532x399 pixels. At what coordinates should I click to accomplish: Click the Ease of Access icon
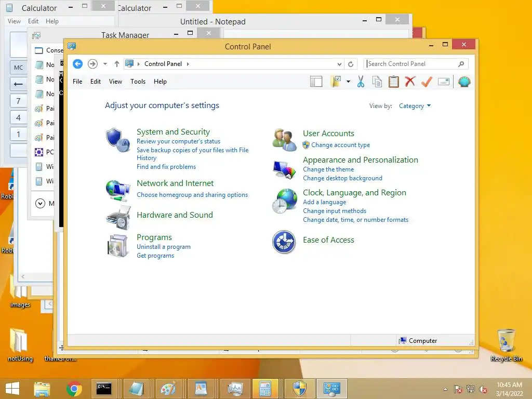click(x=284, y=242)
